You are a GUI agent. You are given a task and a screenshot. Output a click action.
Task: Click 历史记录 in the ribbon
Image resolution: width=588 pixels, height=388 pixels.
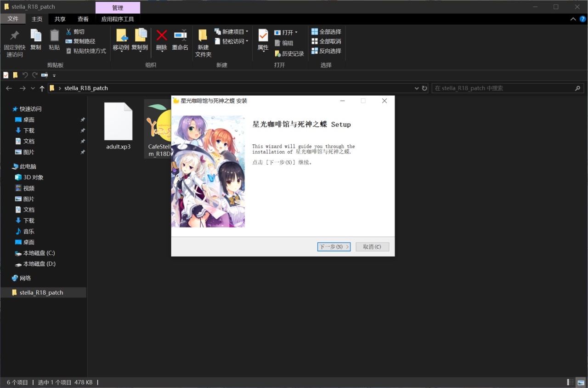click(x=289, y=54)
